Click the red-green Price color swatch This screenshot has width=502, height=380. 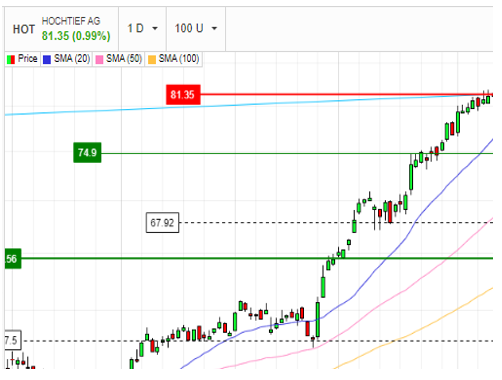coord(11,60)
